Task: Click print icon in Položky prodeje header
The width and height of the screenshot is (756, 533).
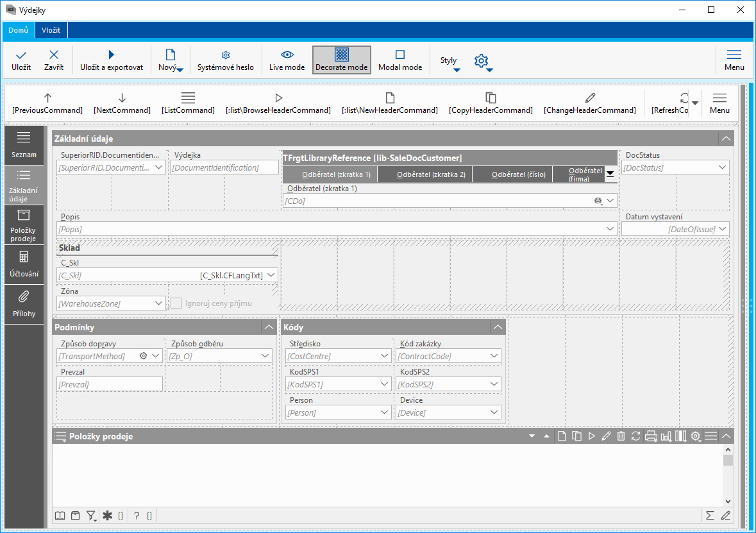Action: click(x=651, y=436)
